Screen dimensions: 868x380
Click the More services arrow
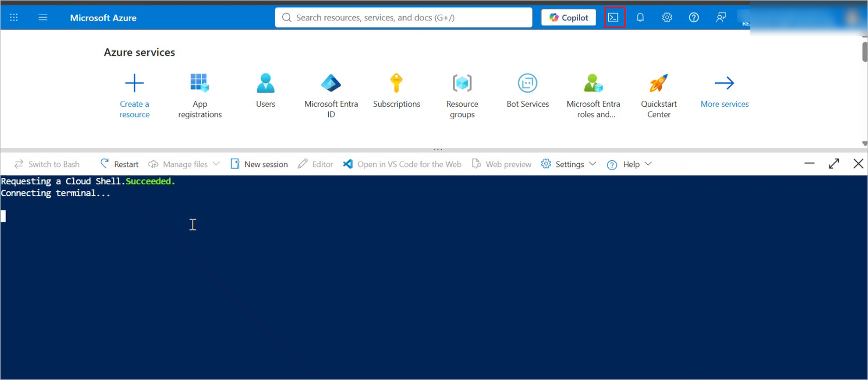(724, 83)
